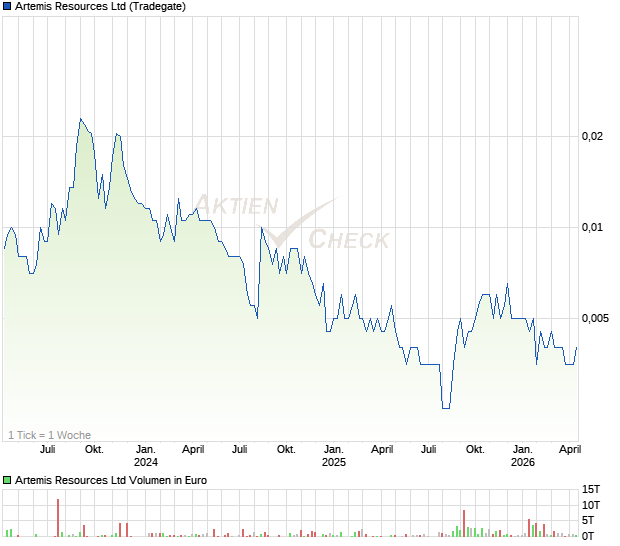Click the 'Jan.' label above 2024
The width and height of the screenshot is (620, 546).
click(146, 450)
